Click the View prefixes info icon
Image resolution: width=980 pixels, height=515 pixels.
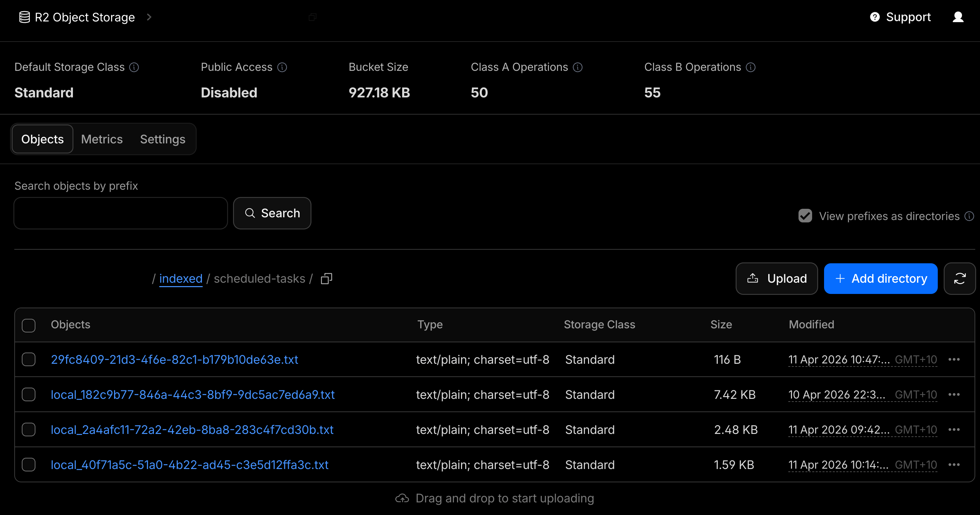[969, 216]
